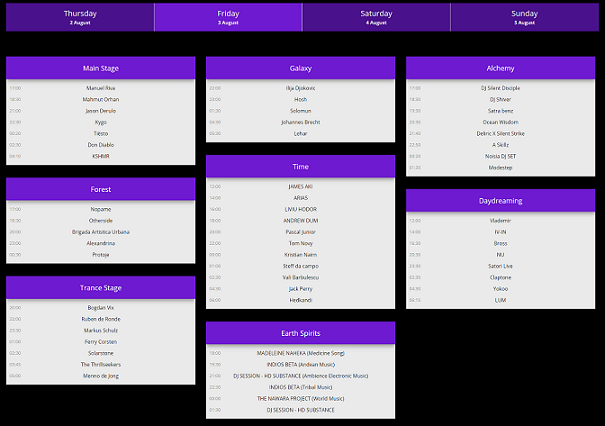Select Deliric X Silent Strike in Alchemy
The height and width of the screenshot is (426, 605).
point(500,134)
